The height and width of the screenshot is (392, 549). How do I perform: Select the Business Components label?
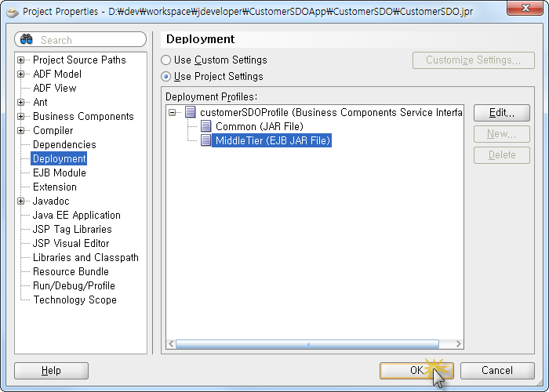pos(83,116)
